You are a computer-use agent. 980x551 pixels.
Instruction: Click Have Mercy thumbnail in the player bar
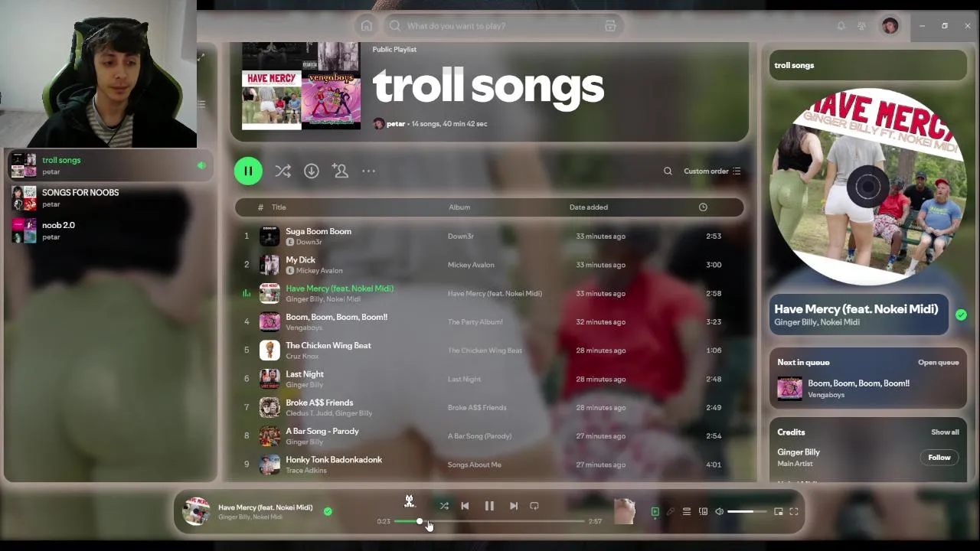pos(196,511)
